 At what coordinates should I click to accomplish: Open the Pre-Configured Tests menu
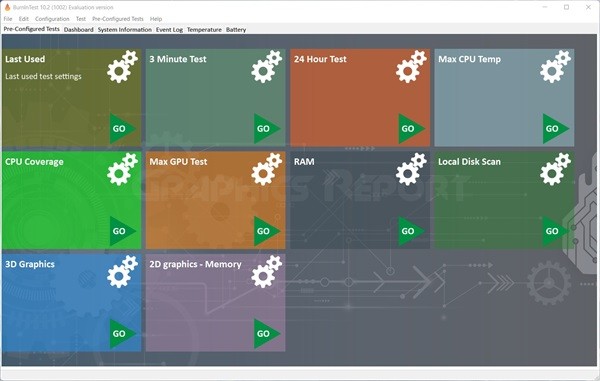click(x=117, y=19)
